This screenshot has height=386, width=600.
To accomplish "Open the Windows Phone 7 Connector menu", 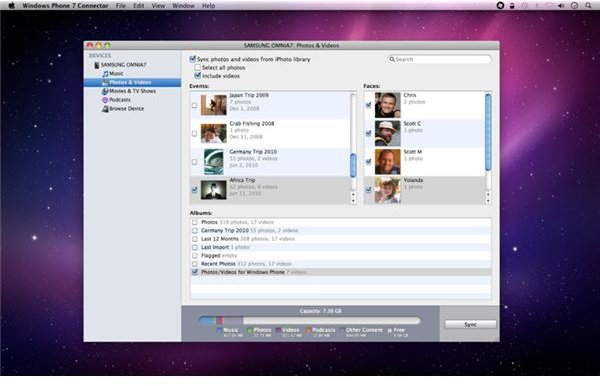I will pos(65,6).
